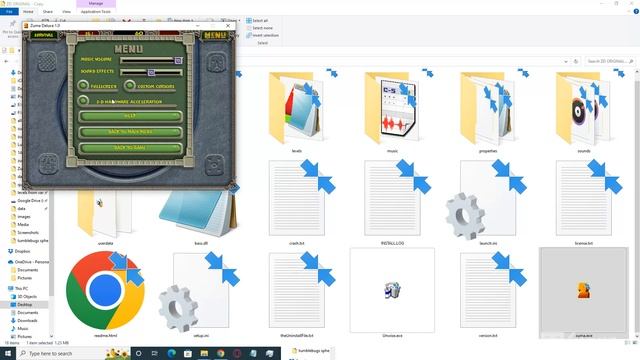The image size is (640, 360).
Task: Select the version.txt file icon
Action: point(488,290)
